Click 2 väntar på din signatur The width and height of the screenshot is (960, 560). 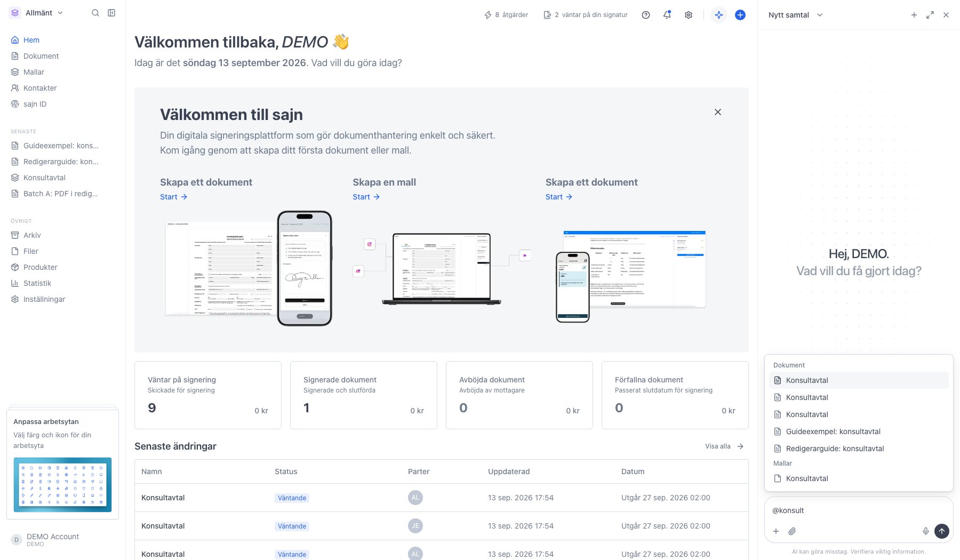(586, 15)
